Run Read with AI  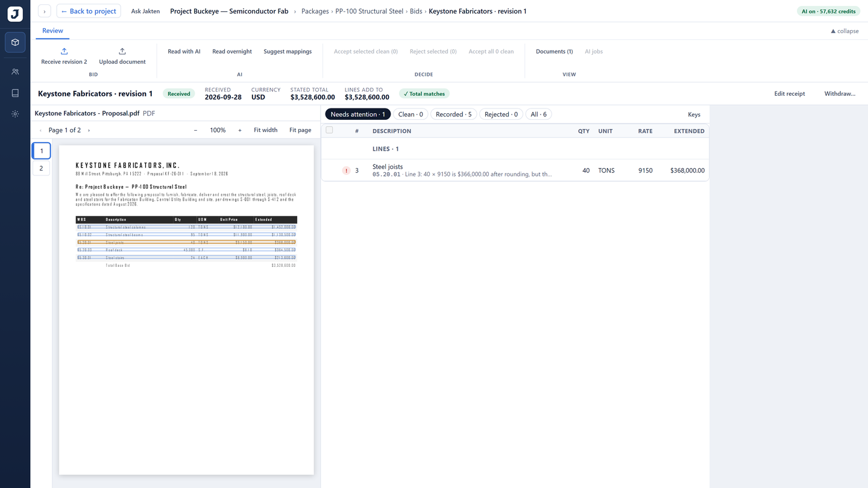[184, 52]
